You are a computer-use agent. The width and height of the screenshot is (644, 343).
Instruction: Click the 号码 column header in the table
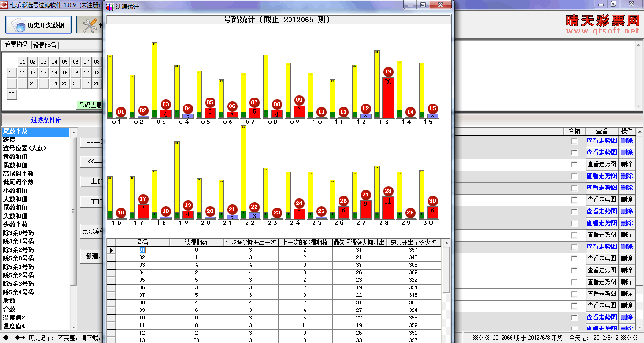142,242
